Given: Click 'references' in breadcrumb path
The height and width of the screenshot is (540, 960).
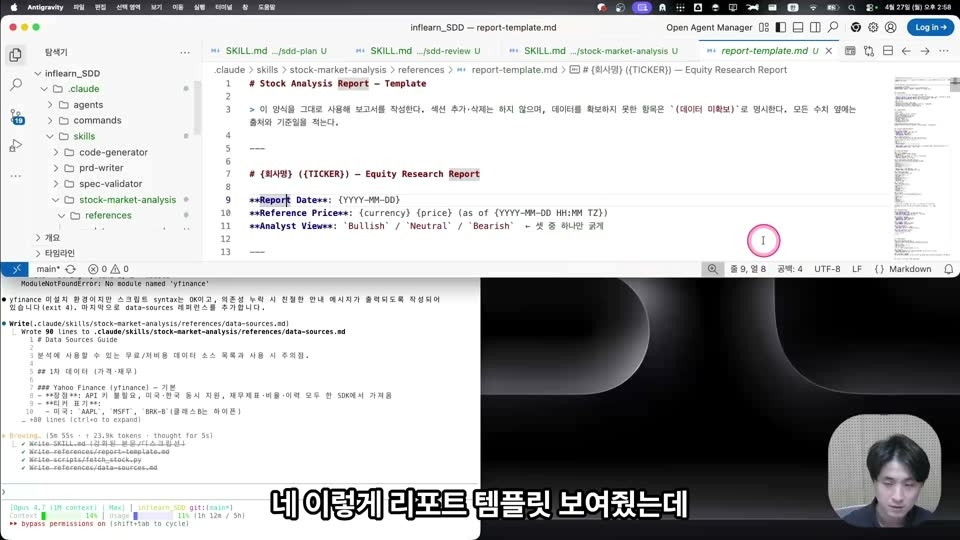Looking at the screenshot, I should point(421,70).
